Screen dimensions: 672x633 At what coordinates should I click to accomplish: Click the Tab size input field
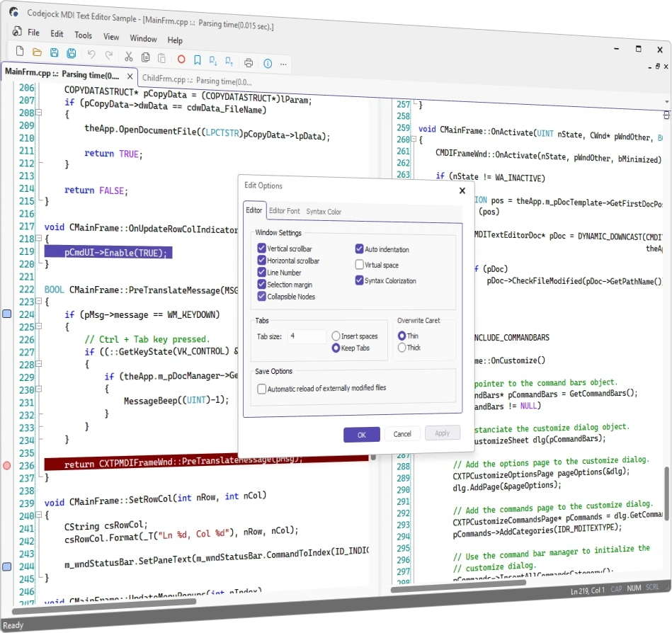coord(307,336)
